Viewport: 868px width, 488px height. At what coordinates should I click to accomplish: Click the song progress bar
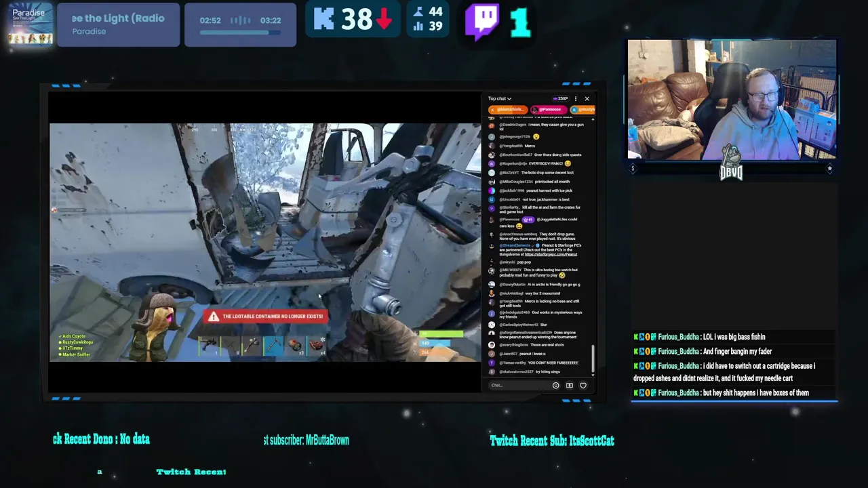pyautogui.click(x=240, y=32)
